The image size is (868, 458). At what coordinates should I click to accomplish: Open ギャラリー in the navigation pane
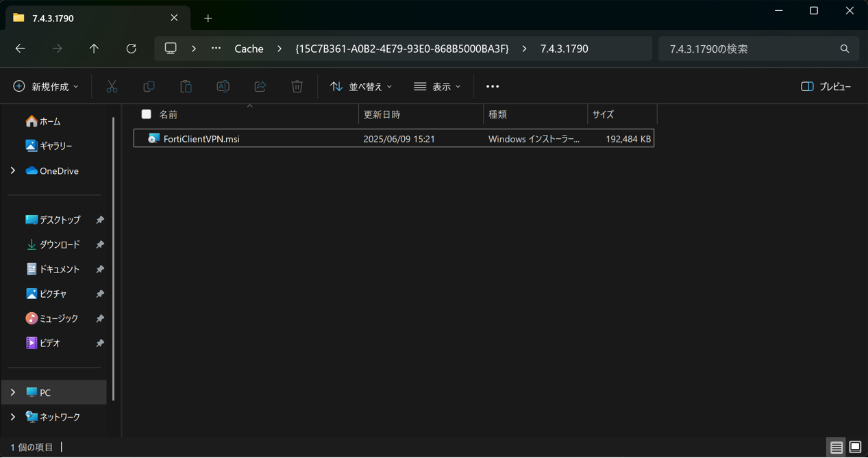point(48,146)
